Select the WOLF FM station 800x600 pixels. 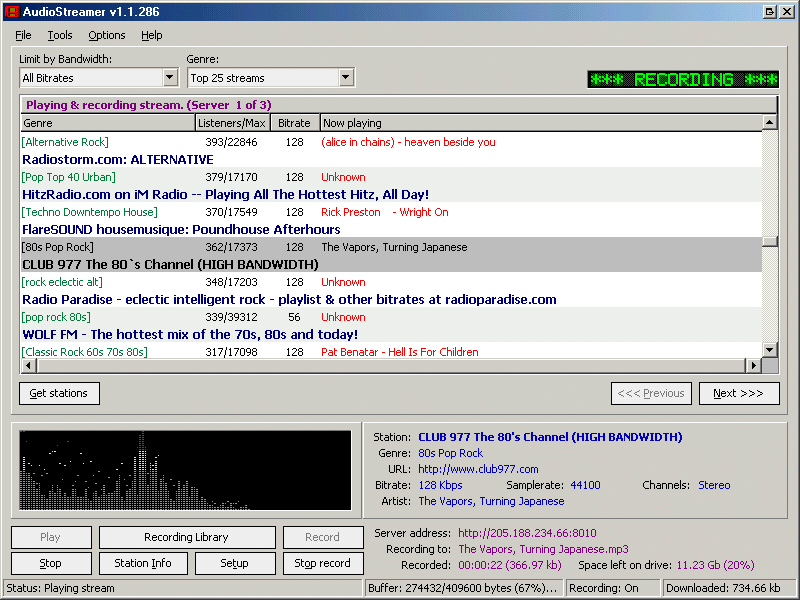pyautogui.click(x=190, y=335)
